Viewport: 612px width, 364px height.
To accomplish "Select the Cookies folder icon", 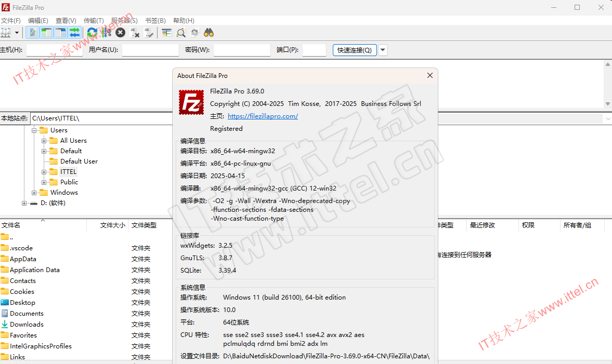I will (5, 291).
